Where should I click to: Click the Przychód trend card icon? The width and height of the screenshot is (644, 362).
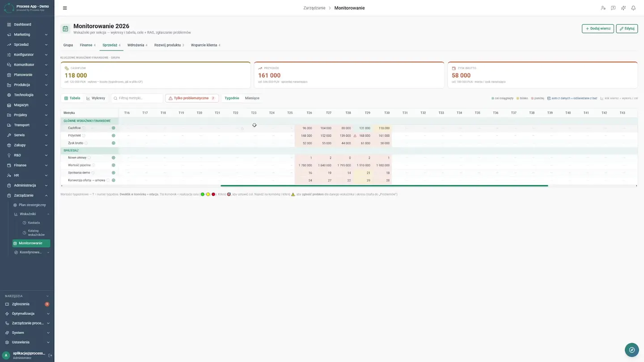click(260, 68)
